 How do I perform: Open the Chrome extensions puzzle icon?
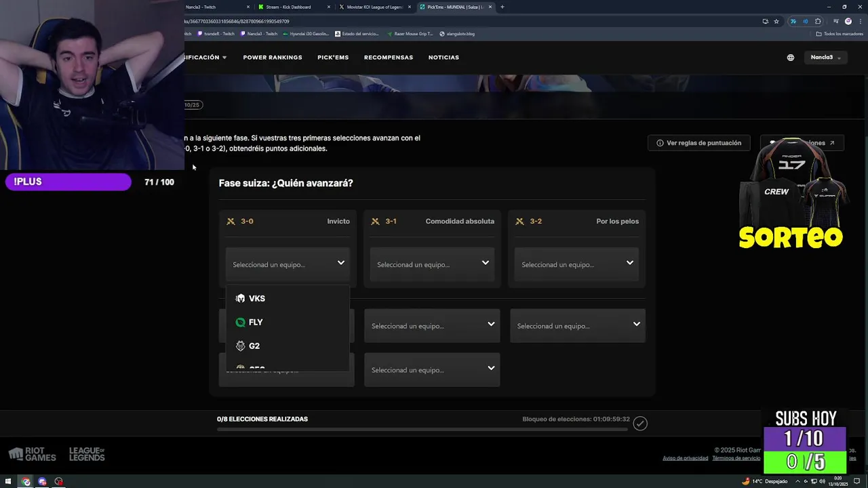(818, 21)
